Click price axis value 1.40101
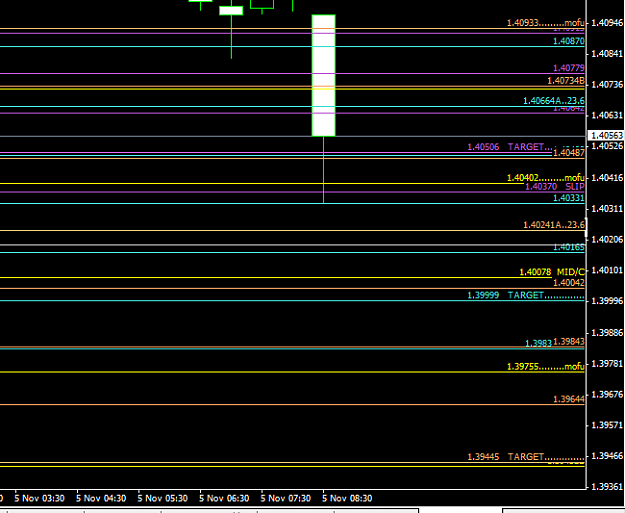Screen dimensions: 625x513 pyautogui.click(x=607, y=270)
